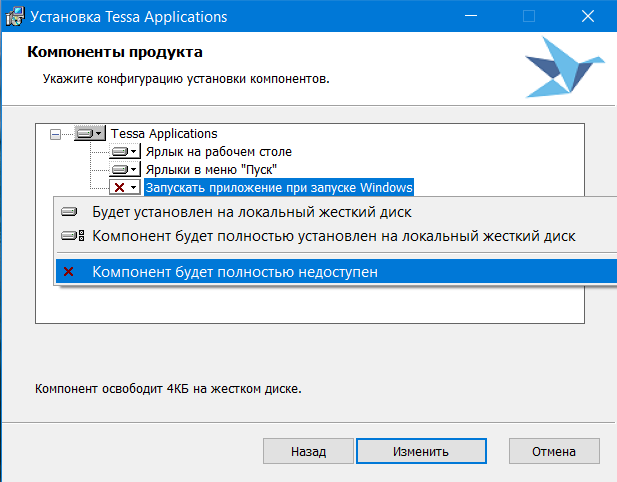Image resolution: width=617 pixels, height=482 pixels.
Task: Click the Изменить button
Action: (421, 451)
